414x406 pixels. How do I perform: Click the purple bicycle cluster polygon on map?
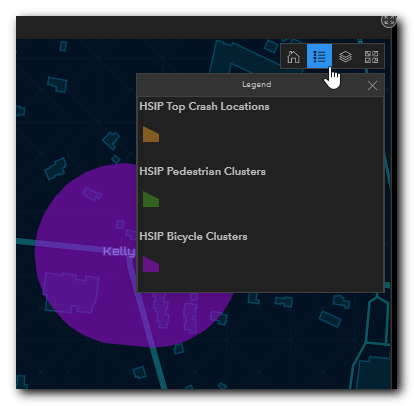[x=83, y=233]
